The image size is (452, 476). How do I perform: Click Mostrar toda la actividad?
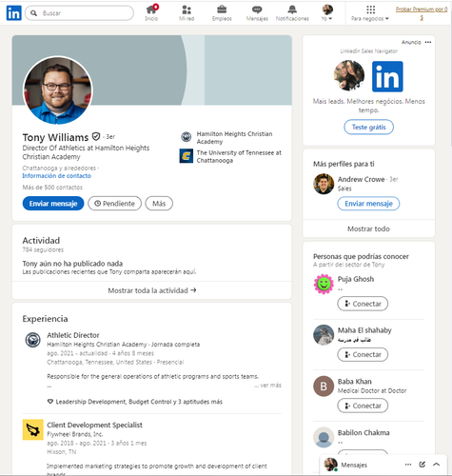click(x=152, y=290)
